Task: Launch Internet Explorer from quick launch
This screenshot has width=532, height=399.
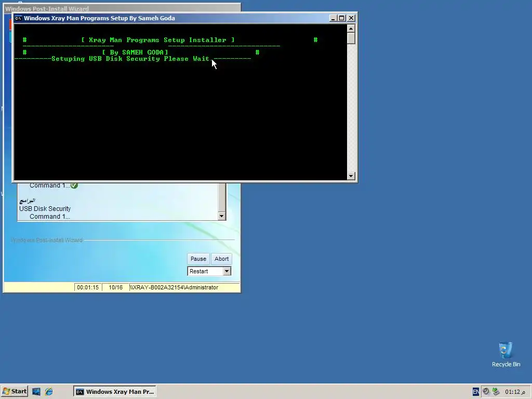Action: click(x=49, y=392)
